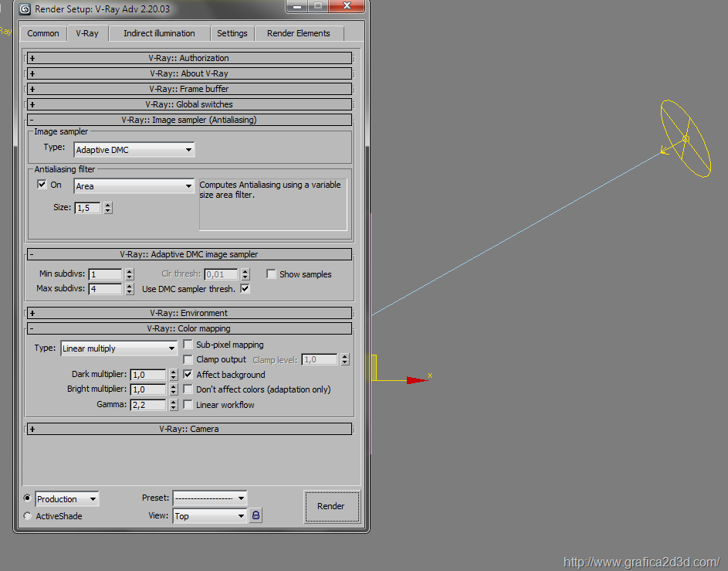Switch to the Common tab
This screenshot has width=728, height=571.
[x=42, y=33]
